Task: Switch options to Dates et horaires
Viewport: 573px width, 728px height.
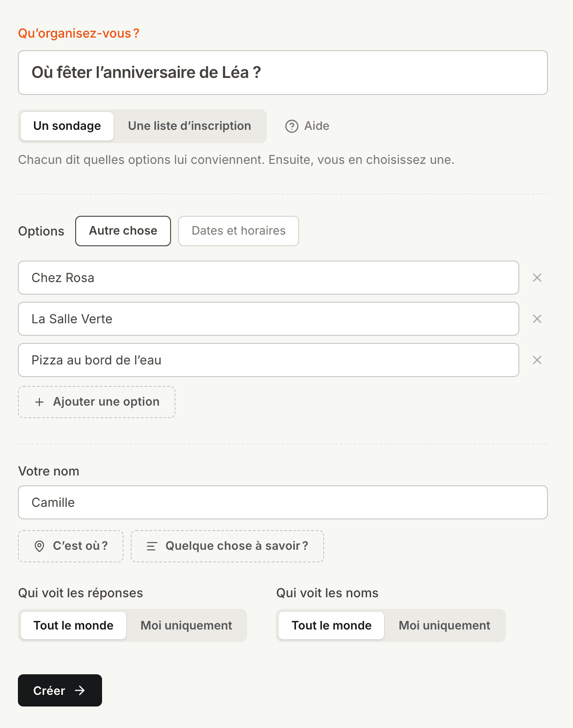Action: pyautogui.click(x=239, y=231)
